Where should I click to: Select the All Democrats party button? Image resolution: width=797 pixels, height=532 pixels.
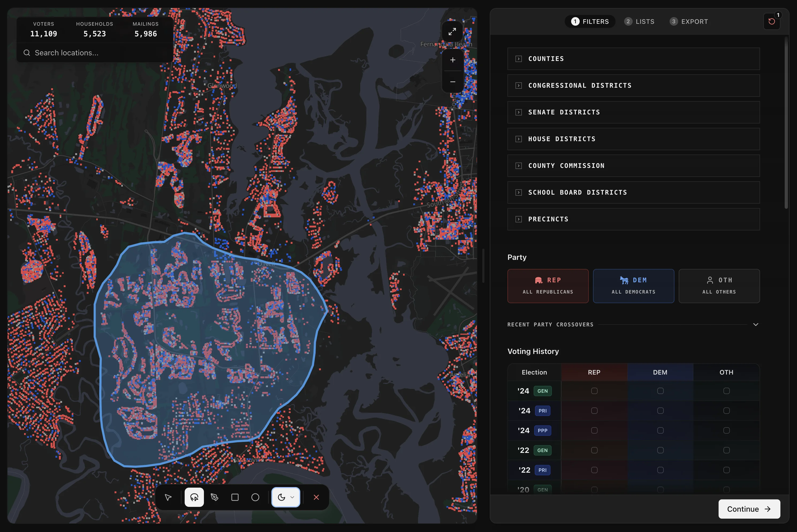[633, 286]
